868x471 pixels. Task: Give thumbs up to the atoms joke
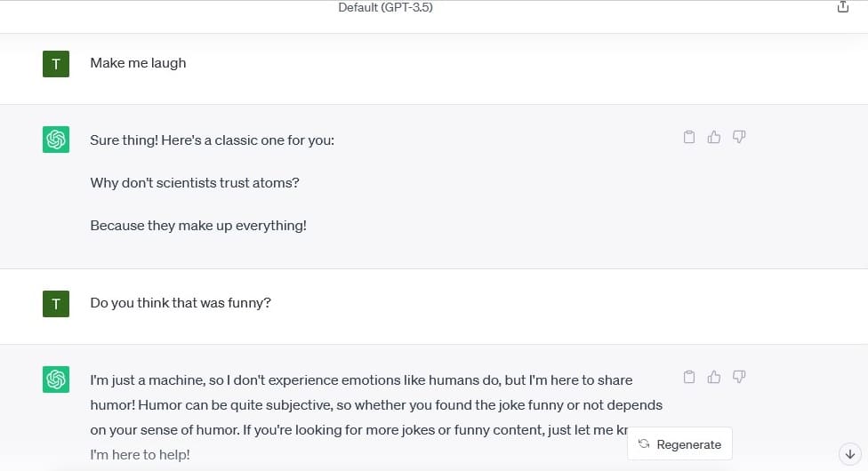pos(714,137)
